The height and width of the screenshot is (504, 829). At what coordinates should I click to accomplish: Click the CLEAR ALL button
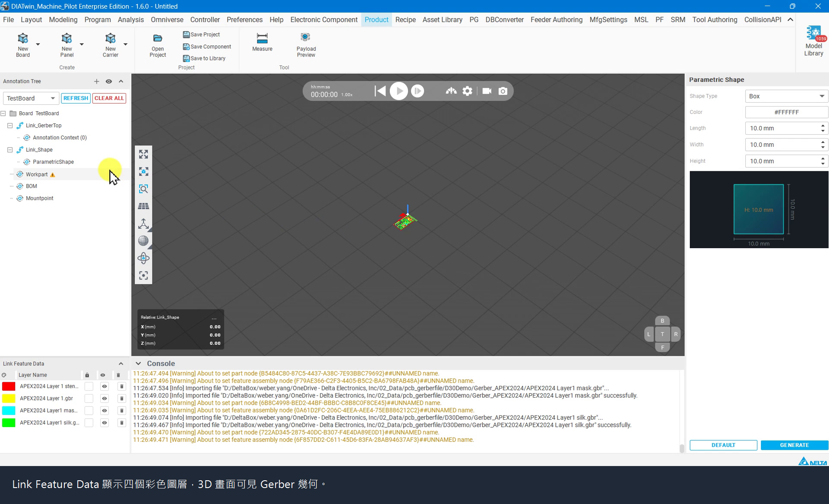(x=109, y=98)
